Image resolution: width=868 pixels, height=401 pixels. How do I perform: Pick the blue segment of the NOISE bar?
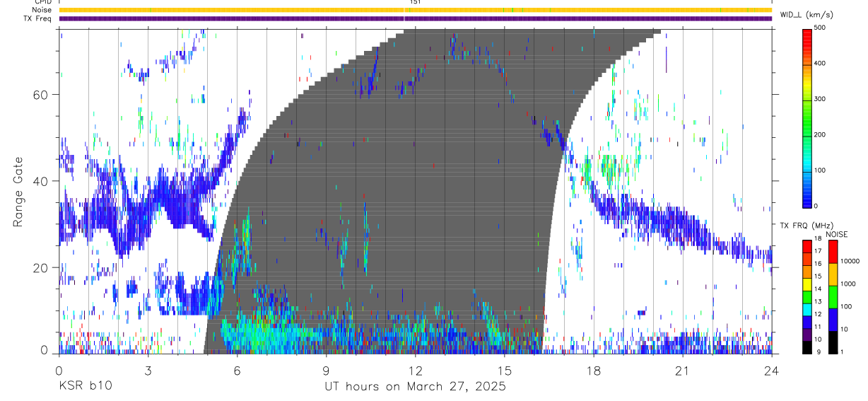[x=833, y=319]
